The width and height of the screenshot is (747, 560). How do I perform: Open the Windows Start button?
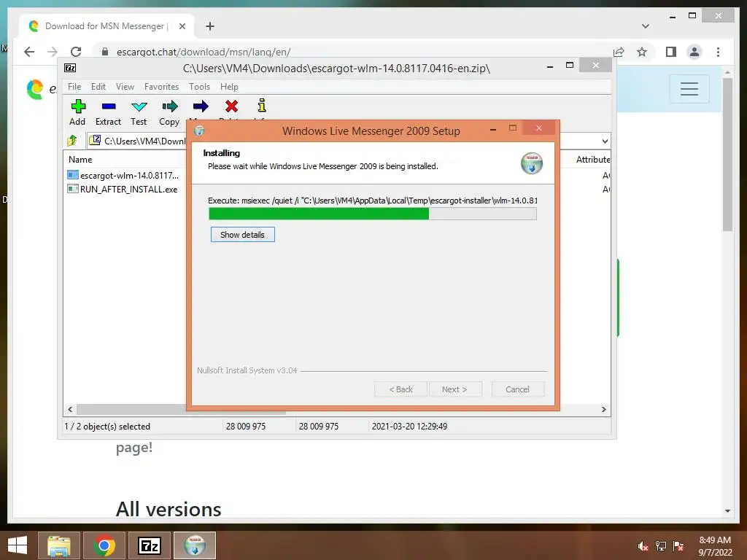[18, 545]
